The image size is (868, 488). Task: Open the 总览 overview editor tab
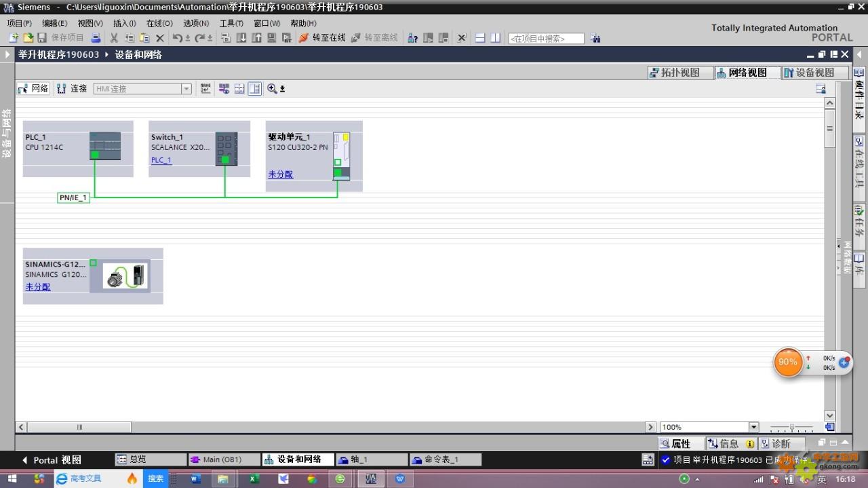pyautogui.click(x=151, y=459)
